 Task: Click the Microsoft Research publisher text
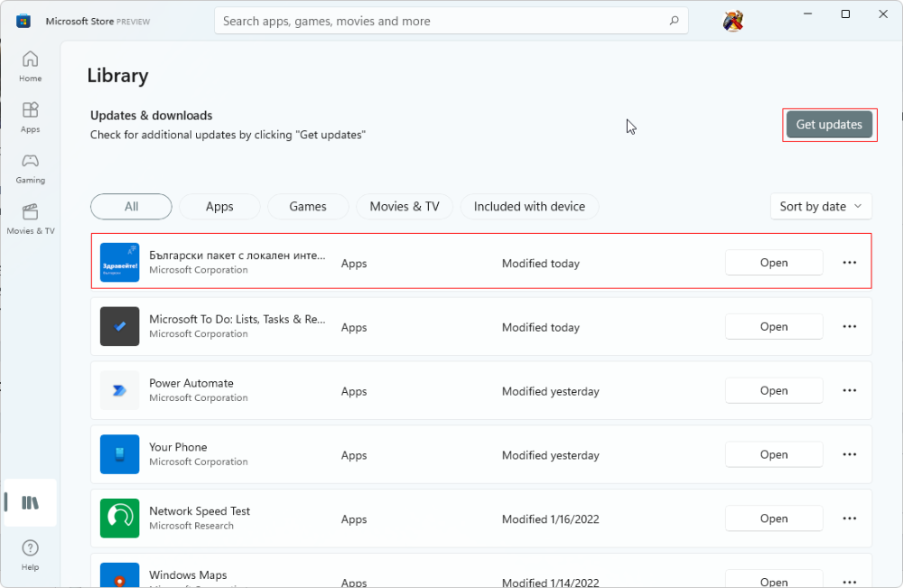coord(191,526)
